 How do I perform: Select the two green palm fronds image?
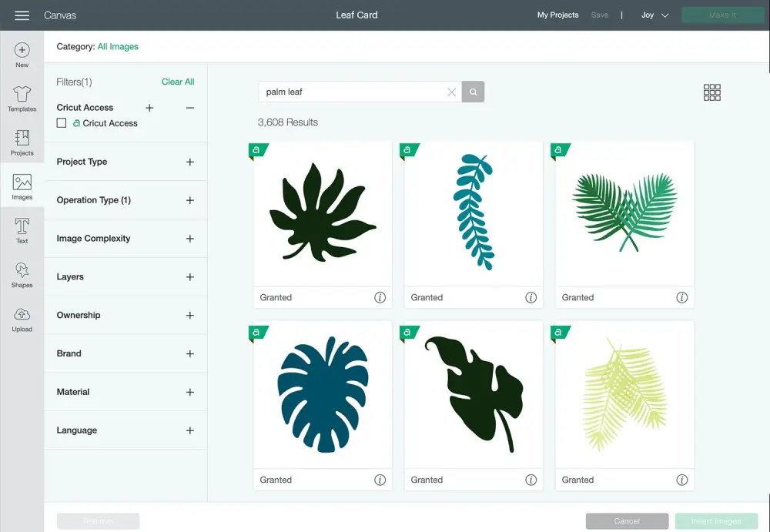tap(624, 213)
